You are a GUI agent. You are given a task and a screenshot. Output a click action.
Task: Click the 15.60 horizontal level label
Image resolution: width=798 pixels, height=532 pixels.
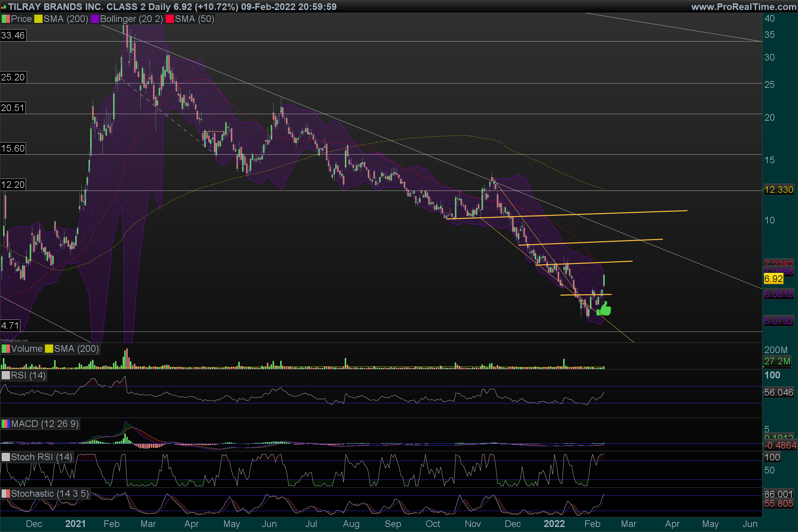[x=13, y=148]
